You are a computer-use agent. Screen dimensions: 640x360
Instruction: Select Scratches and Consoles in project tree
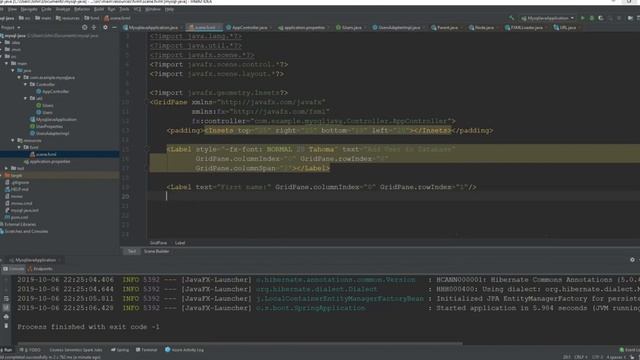point(24,231)
